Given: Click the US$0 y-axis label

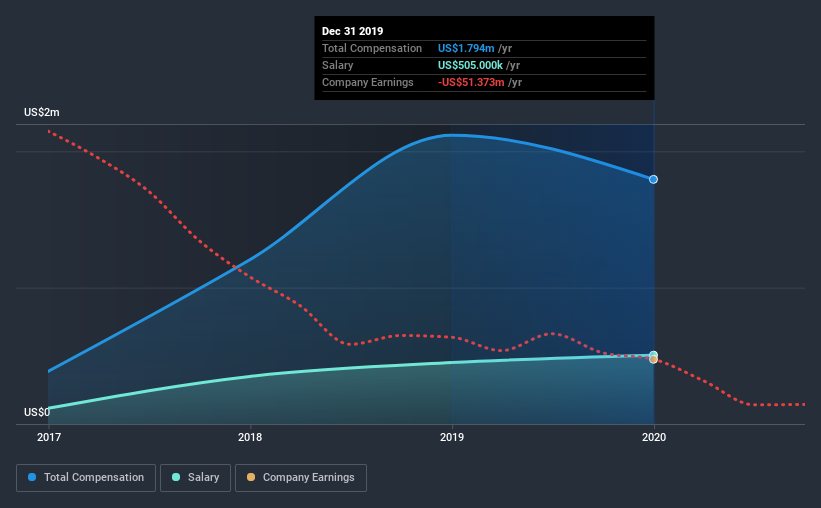Looking at the screenshot, I should click(x=37, y=412).
